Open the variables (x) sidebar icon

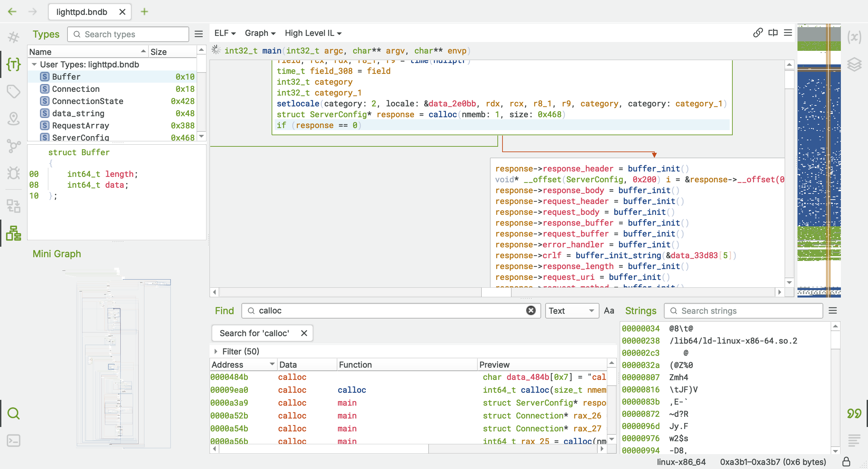854,37
